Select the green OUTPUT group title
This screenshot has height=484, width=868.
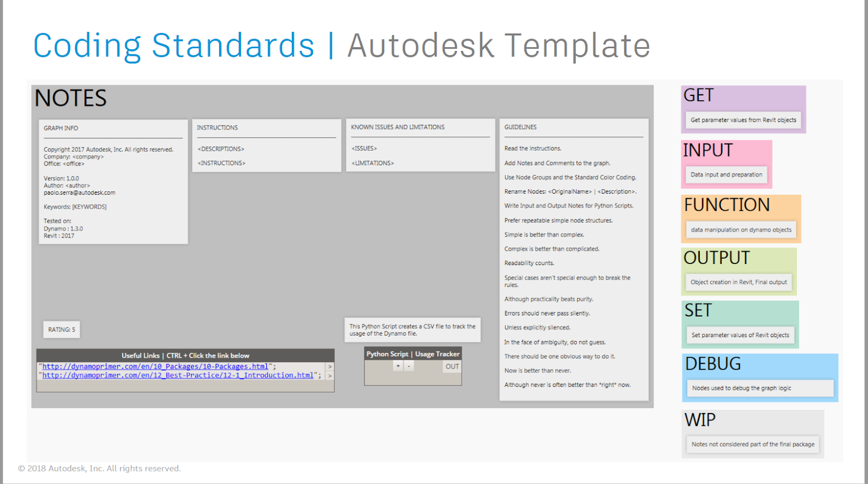pos(717,258)
